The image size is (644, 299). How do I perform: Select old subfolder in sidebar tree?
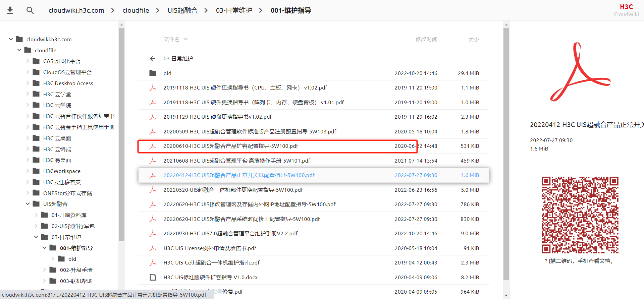point(72,259)
